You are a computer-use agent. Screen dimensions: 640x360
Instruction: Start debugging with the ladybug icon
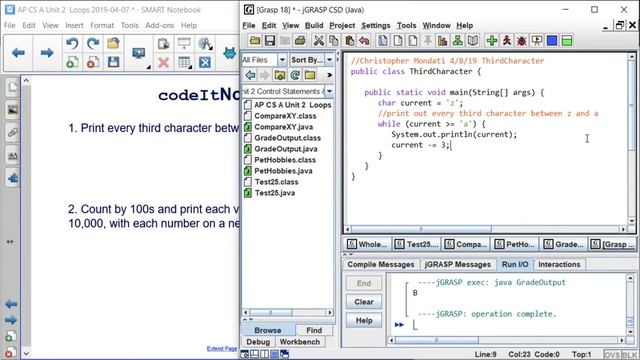(x=522, y=40)
